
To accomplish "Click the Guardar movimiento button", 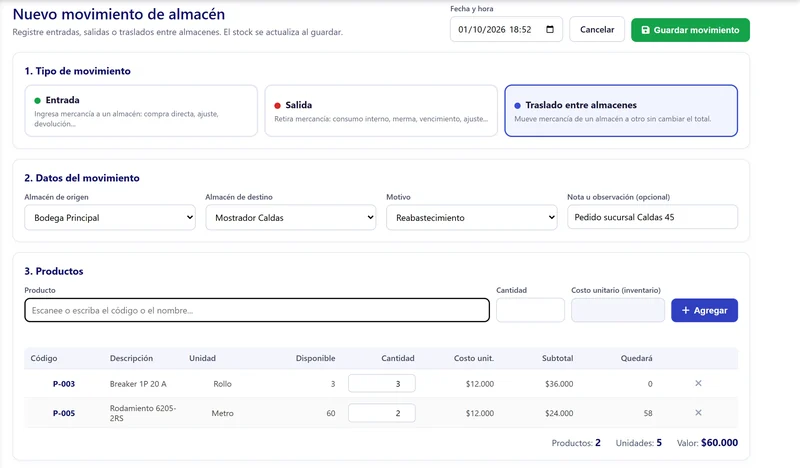I will (690, 30).
